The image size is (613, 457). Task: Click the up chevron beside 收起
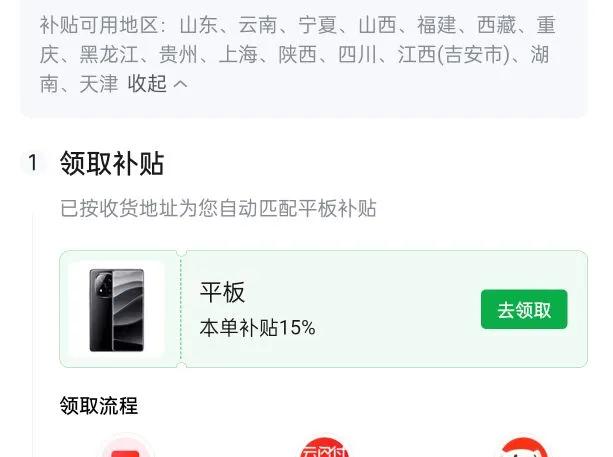180,84
